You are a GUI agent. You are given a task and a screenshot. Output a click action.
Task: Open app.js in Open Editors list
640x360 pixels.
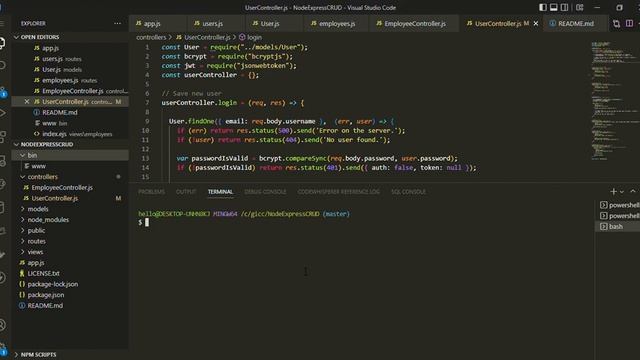70,48
